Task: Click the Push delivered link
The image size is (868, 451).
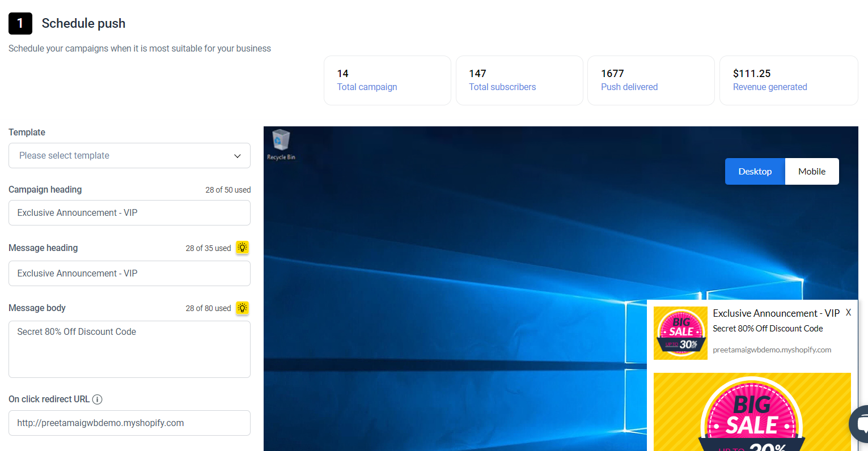Action: tap(629, 87)
